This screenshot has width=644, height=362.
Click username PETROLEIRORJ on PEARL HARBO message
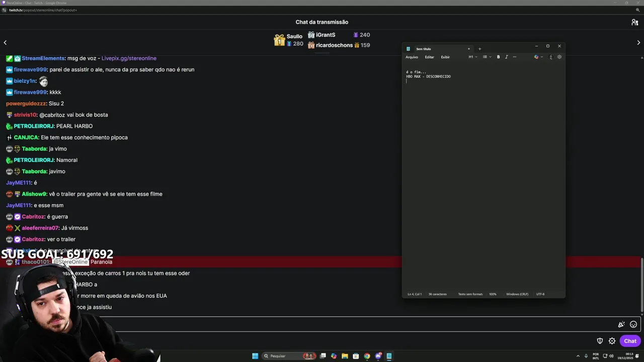click(33, 126)
